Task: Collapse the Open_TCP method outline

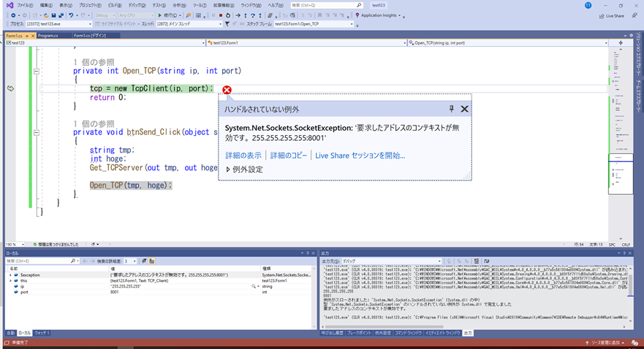Action: [36, 71]
